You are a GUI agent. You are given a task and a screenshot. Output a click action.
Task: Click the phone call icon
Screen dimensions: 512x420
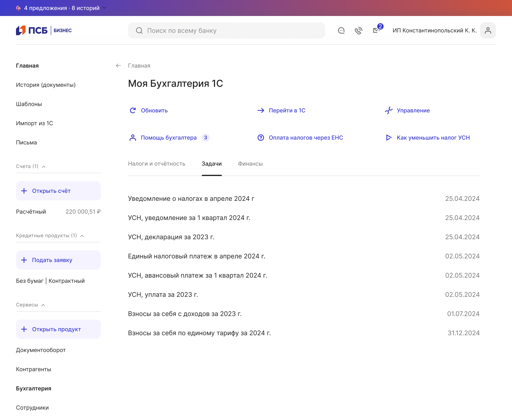coord(358,30)
